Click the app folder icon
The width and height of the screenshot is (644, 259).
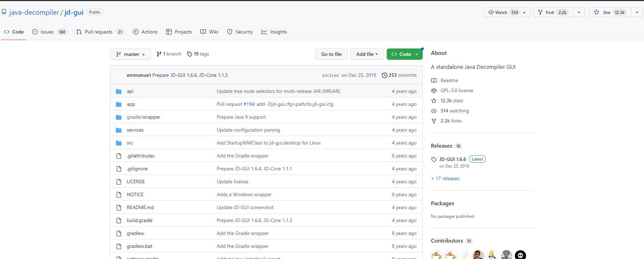pyautogui.click(x=119, y=104)
